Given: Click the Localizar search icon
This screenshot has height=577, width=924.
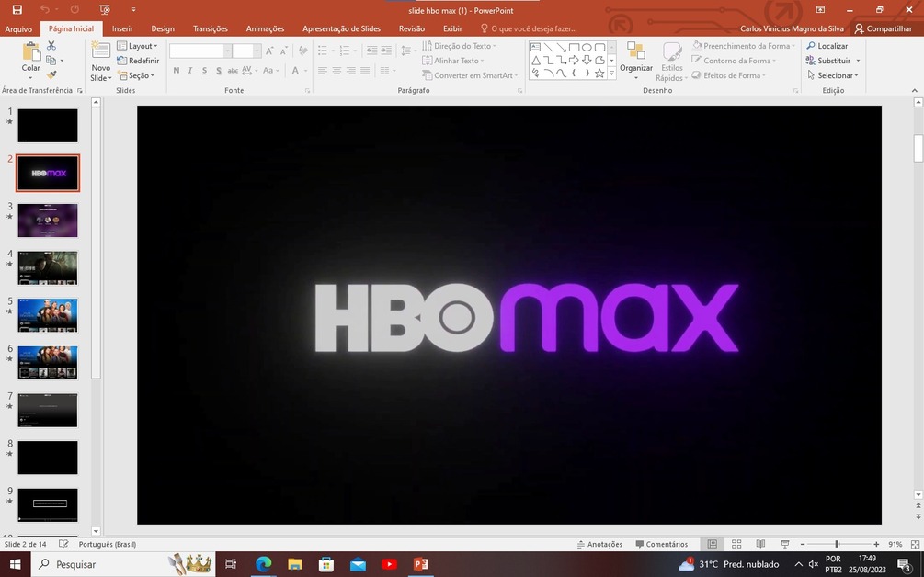Looking at the screenshot, I should coord(812,46).
